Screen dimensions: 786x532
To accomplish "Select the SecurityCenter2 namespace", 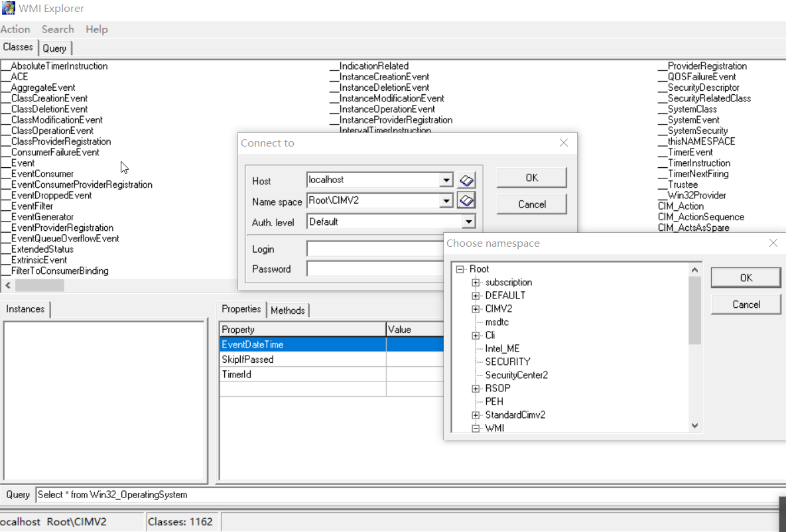I will pyautogui.click(x=516, y=375).
